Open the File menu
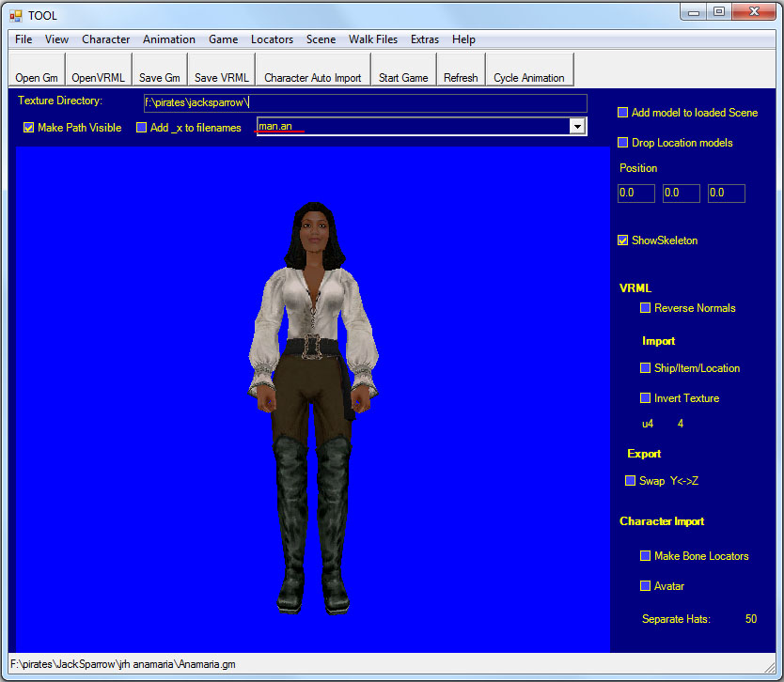This screenshot has height=682, width=784. pyautogui.click(x=24, y=39)
